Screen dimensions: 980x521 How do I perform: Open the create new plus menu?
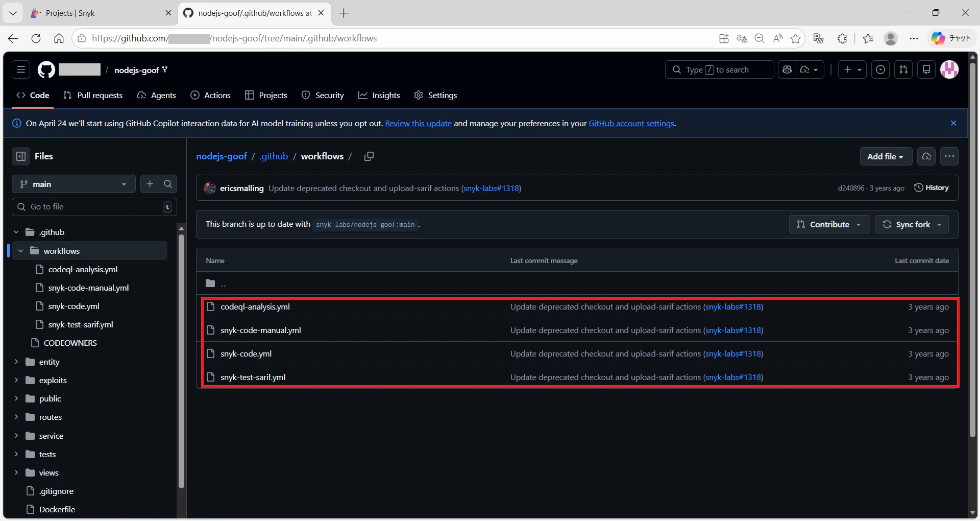(852, 69)
